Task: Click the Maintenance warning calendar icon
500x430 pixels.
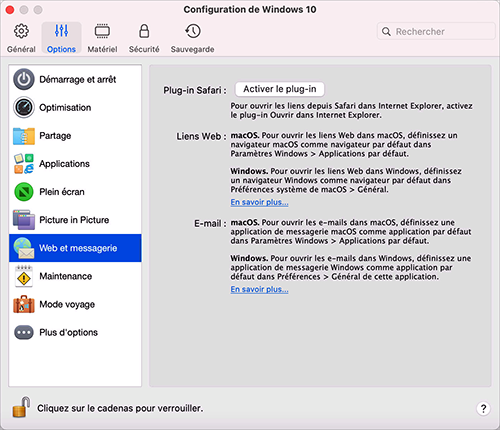Action: [24, 276]
